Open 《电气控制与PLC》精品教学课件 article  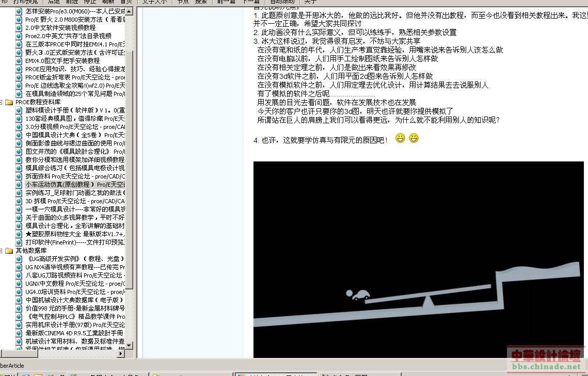coord(75,316)
